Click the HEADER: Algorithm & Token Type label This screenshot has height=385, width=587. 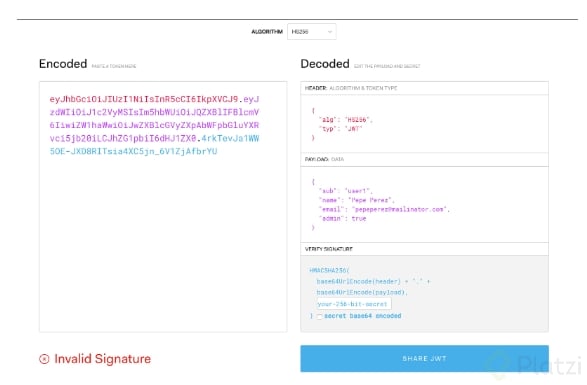[351, 88]
